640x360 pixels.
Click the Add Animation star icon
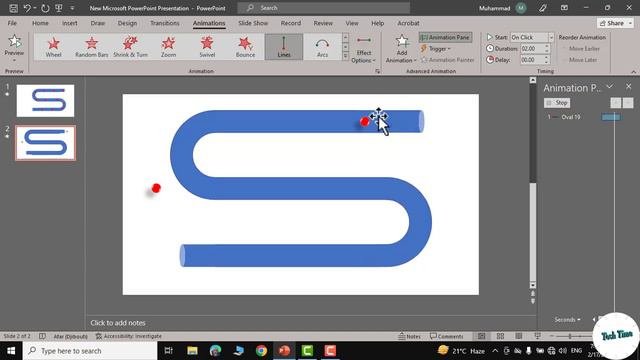click(x=402, y=41)
